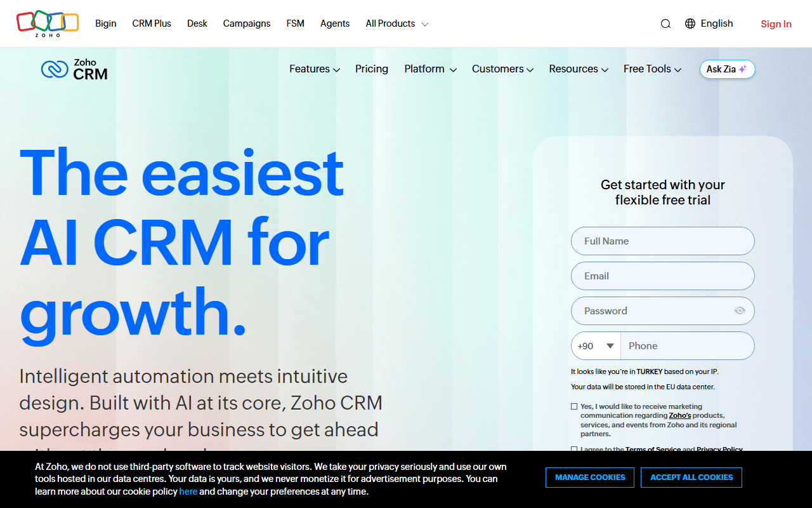
Task: Toggle password visibility eye icon
Action: (740, 311)
